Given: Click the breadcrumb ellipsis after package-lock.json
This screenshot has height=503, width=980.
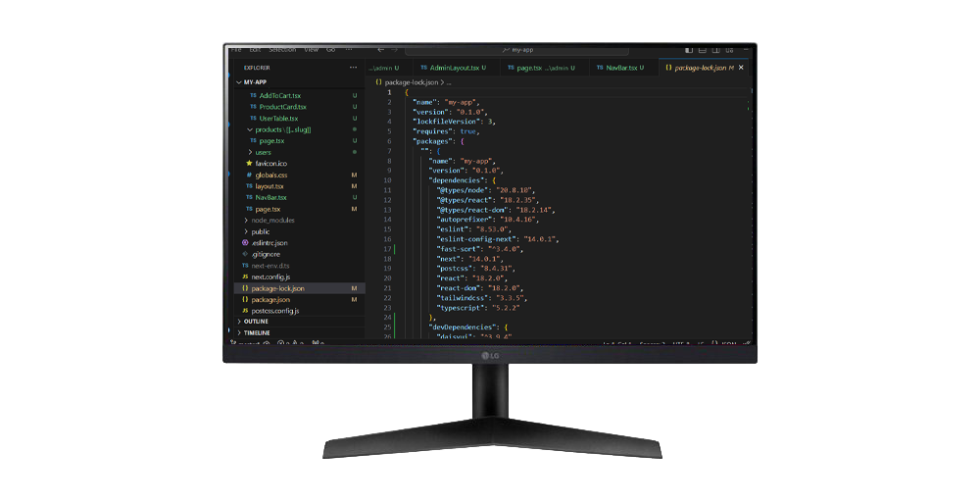Looking at the screenshot, I should click(449, 82).
